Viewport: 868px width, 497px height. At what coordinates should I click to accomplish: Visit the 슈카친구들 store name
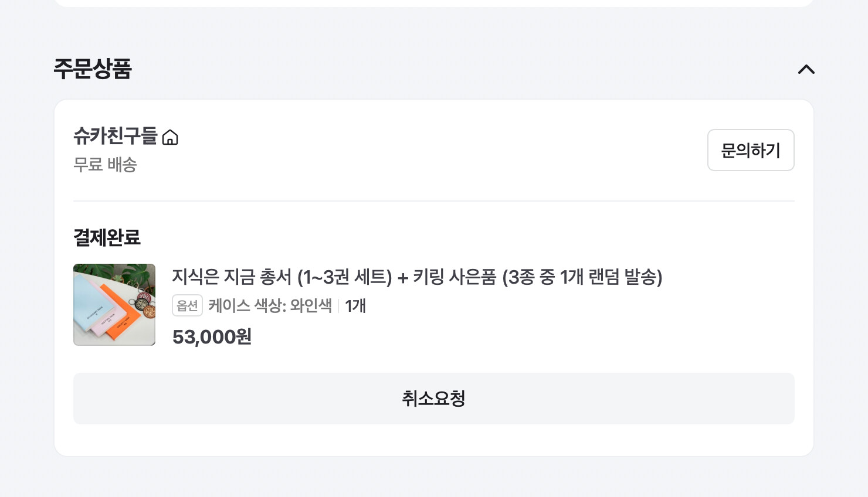click(x=116, y=136)
